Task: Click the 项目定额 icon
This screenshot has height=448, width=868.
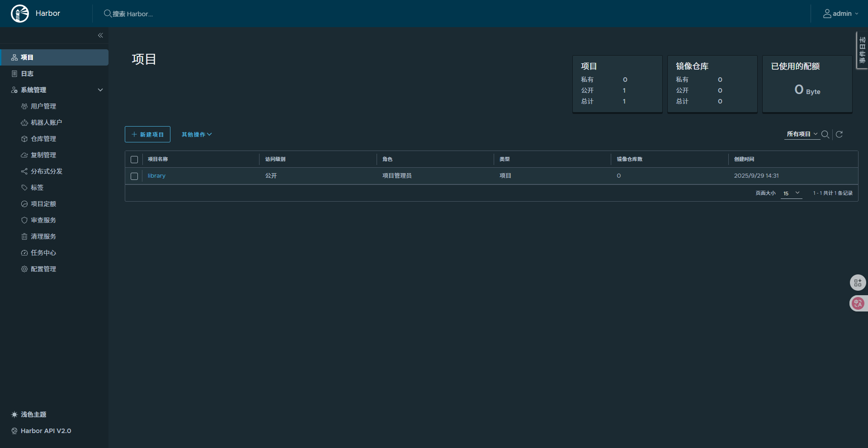Action: click(x=24, y=204)
